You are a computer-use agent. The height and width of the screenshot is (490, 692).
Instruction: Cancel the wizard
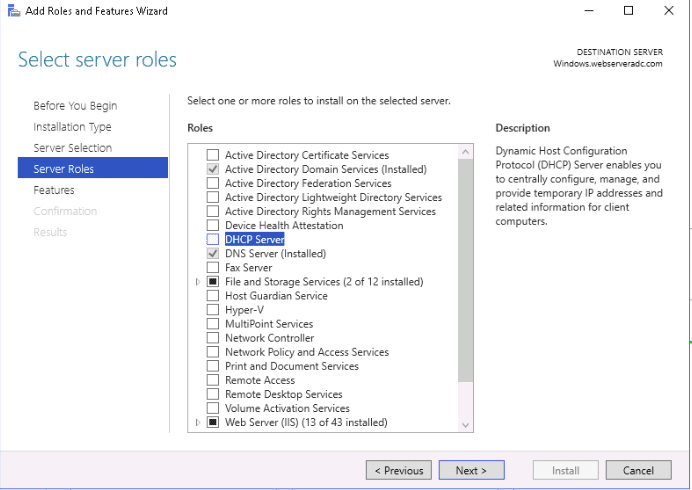pyautogui.click(x=639, y=470)
